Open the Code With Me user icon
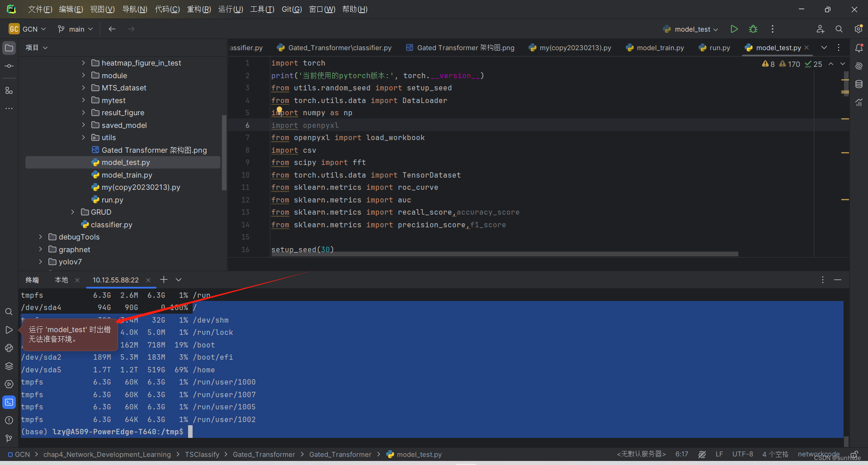868x465 pixels. point(821,28)
